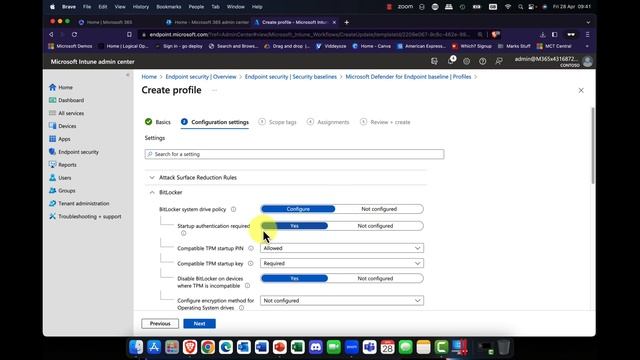
Task: Open the Feedback icon in the header
Action: (x=499, y=61)
